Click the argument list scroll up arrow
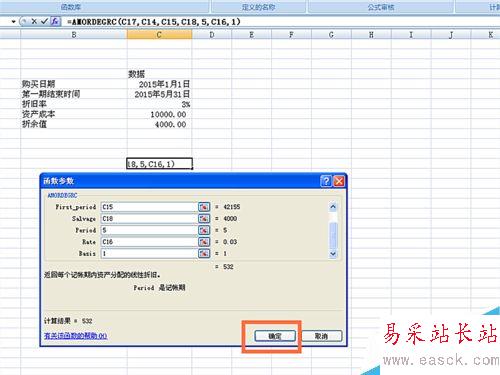500x375 pixels. pos(333,207)
